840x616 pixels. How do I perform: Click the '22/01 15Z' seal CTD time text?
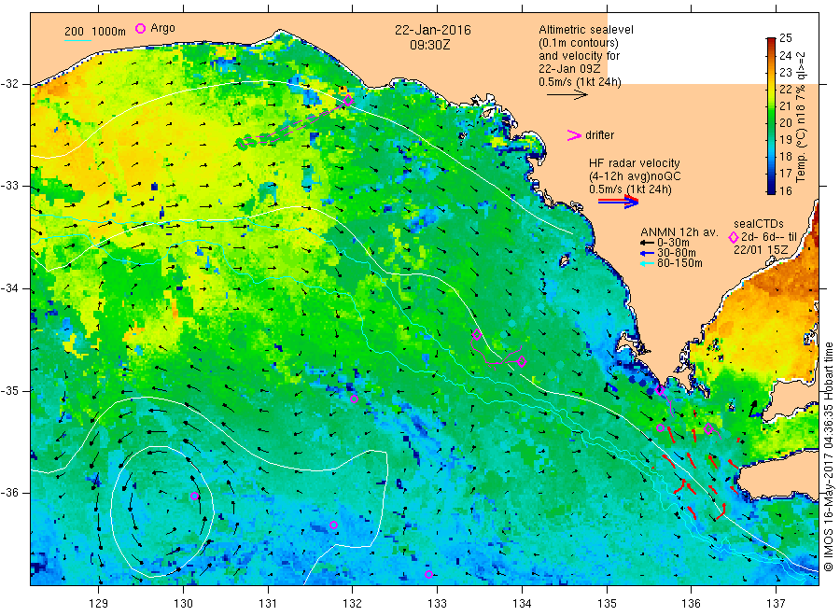761,250
